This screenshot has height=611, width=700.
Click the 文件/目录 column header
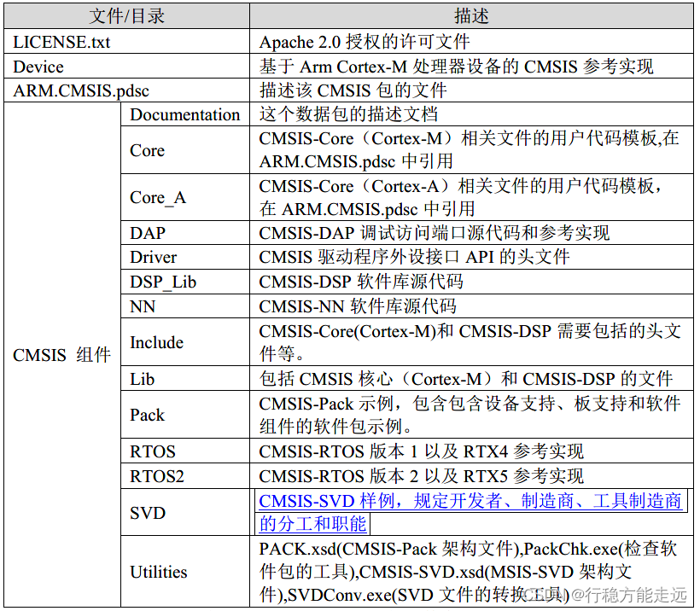[127, 16]
